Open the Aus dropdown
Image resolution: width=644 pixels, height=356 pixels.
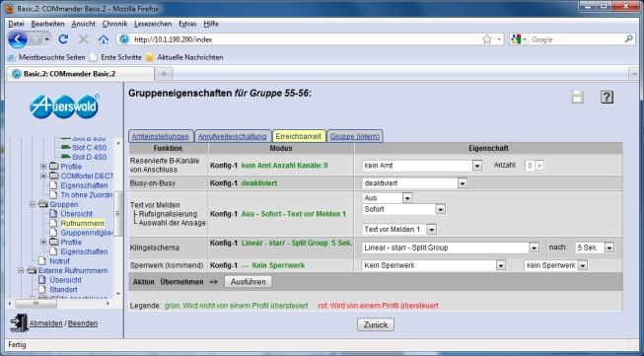point(387,197)
